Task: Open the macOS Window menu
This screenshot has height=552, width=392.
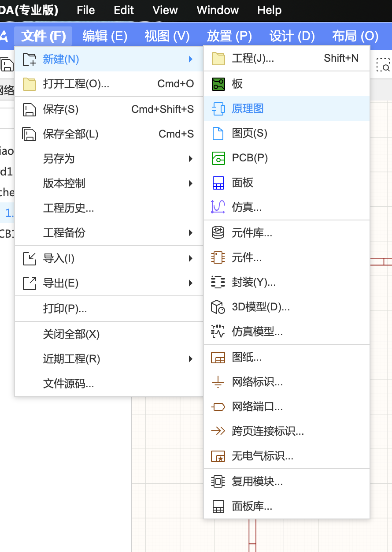Action: pyautogui.click(x=218, y=10)
